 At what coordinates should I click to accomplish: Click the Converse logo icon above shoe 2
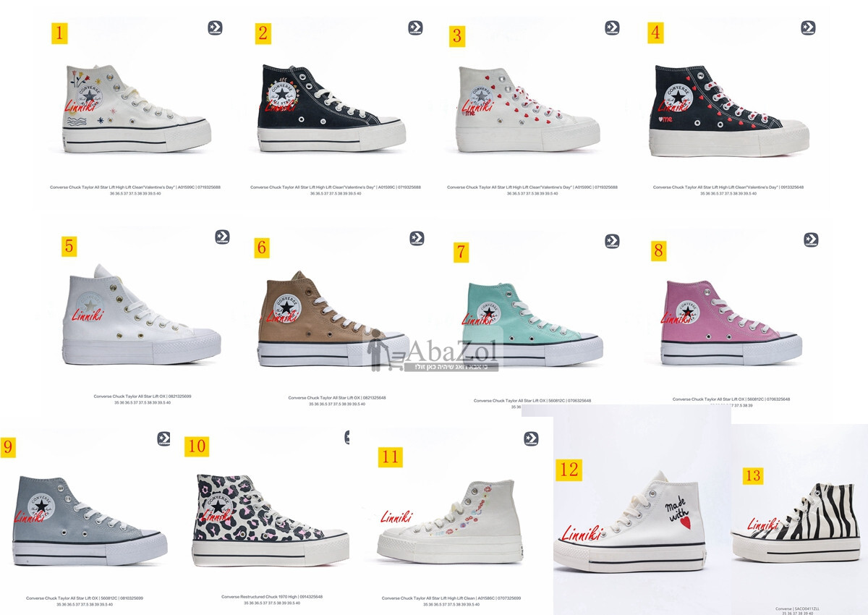click(415, 27)
